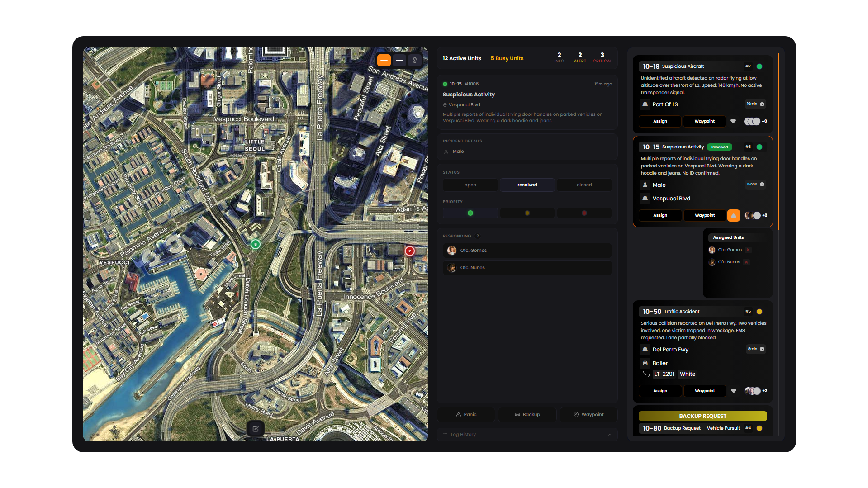Click the green status dot on 10-19 card
This screenshot has width=868, height=488.
point(759,66)
